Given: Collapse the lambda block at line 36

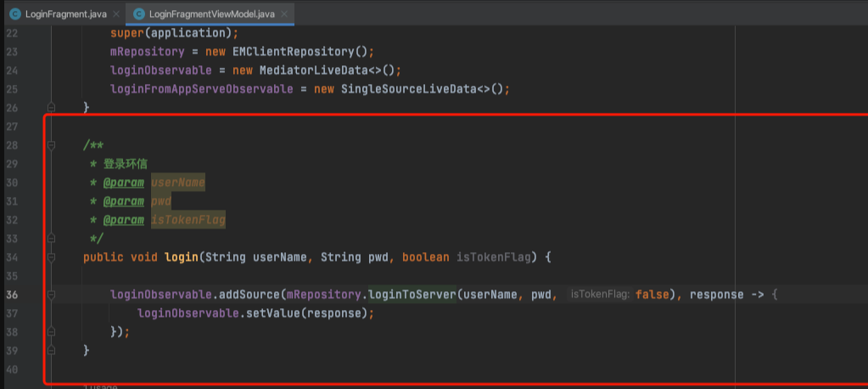Looking at the screenshot, I should (x=52, y=295).
